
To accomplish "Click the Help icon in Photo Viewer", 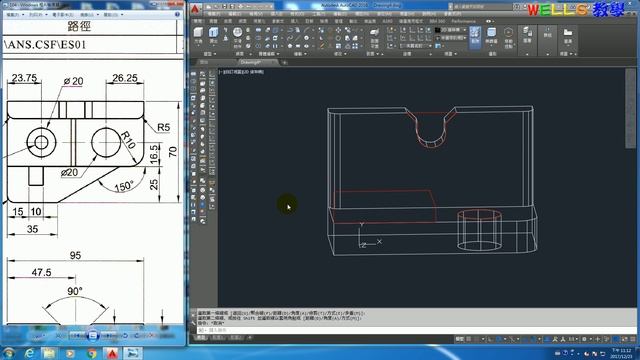I will (177, 14).
